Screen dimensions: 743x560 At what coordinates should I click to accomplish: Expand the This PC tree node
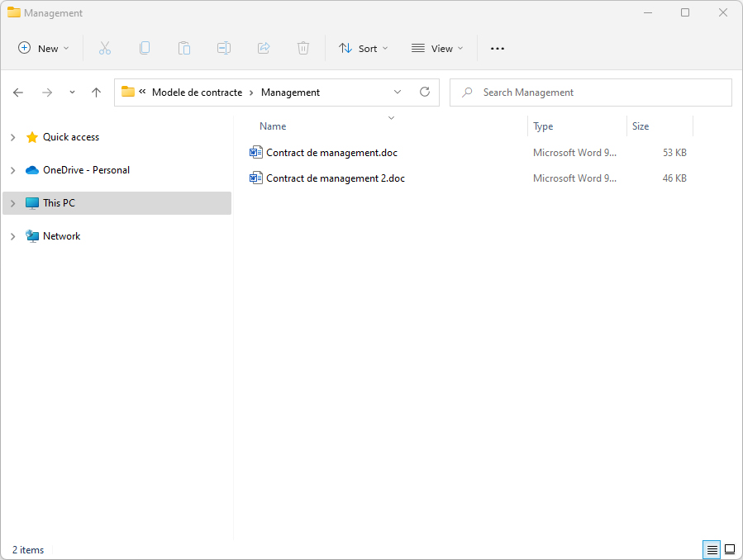(12, 203)
